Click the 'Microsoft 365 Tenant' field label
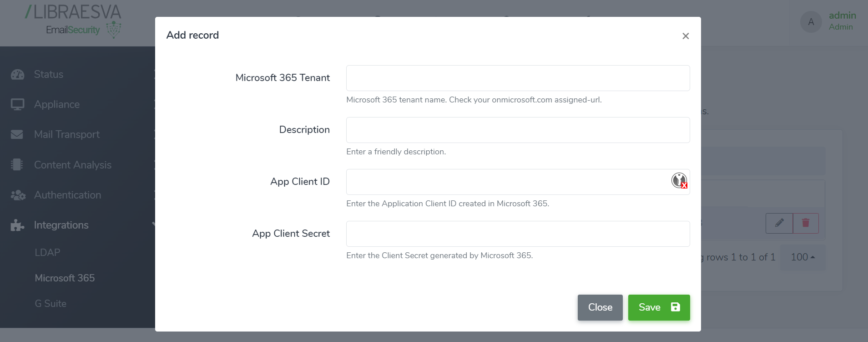 coord(283,78)
